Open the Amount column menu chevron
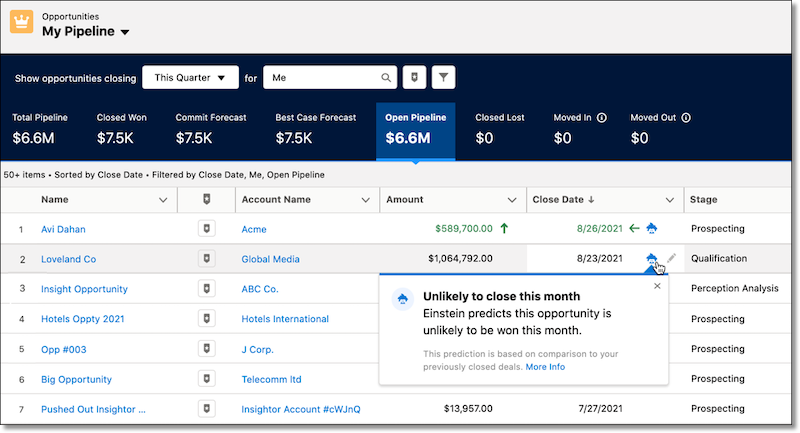The image size is (800, 433). click(512, 200)
